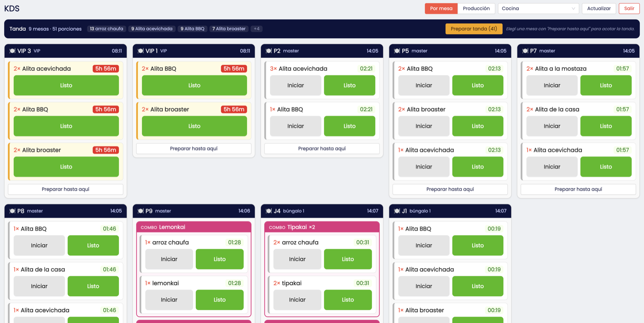Start P7 Alita a la mostaza
644x323 pixels.
click(552, 85)
